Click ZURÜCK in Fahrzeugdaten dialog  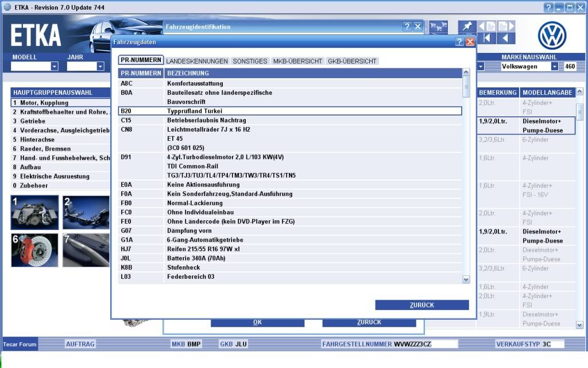pos(422,305)
